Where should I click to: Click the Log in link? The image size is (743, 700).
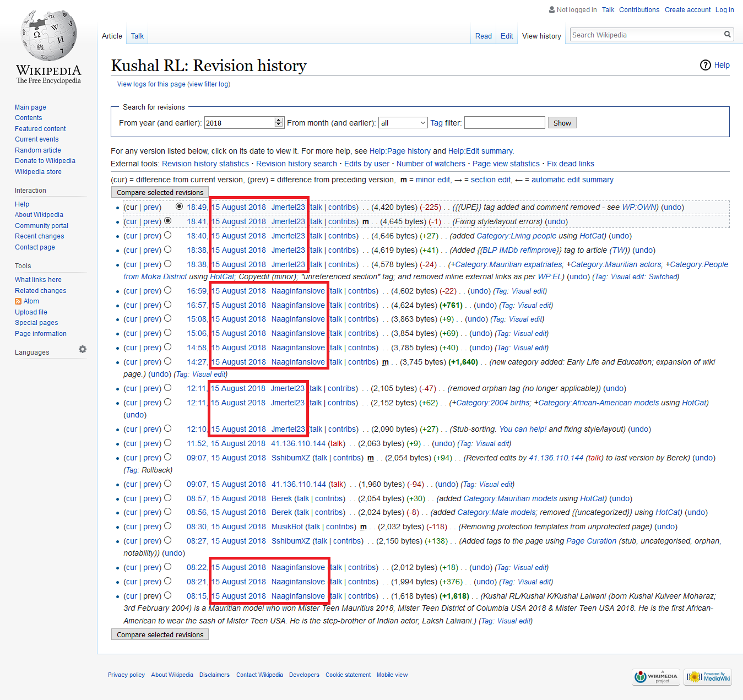724,10
